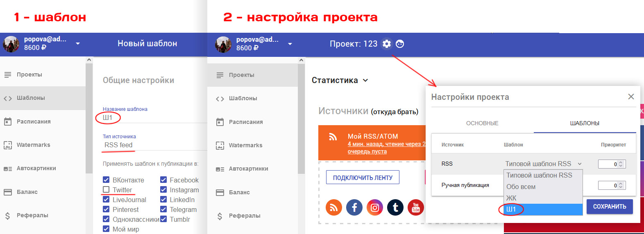
Task: Uncheck the Facebook checkbox
Action: tap(163, 180)
